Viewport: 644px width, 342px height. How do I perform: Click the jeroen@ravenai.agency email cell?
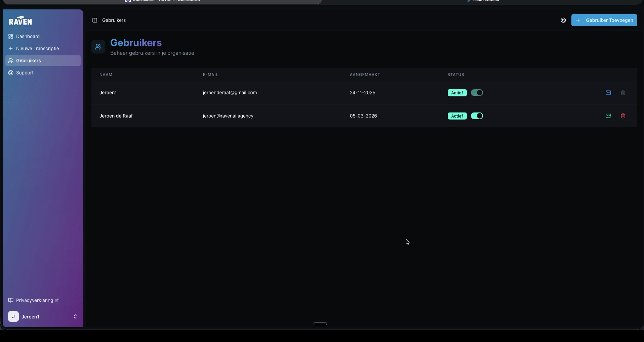tap(228, 116)
